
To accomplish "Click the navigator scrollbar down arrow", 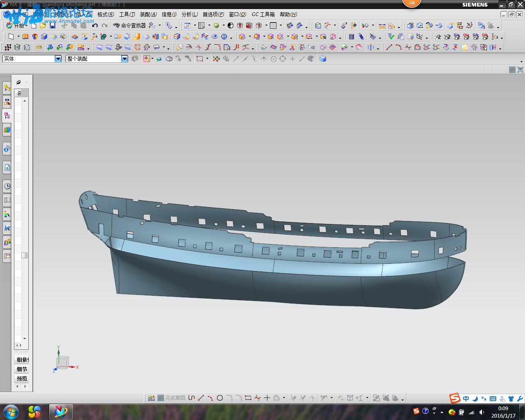I will pos(25,339).
